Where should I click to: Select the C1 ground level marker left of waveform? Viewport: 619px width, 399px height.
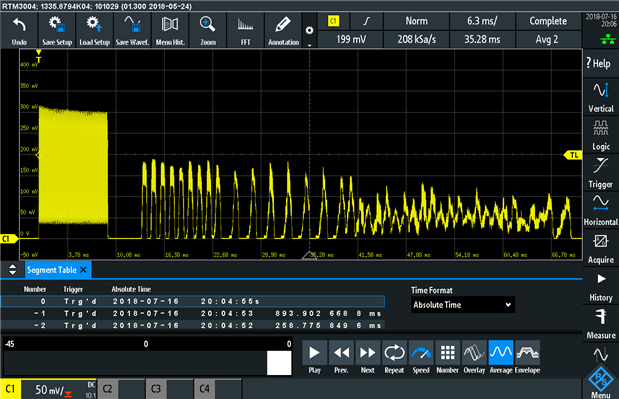(8, 238)
